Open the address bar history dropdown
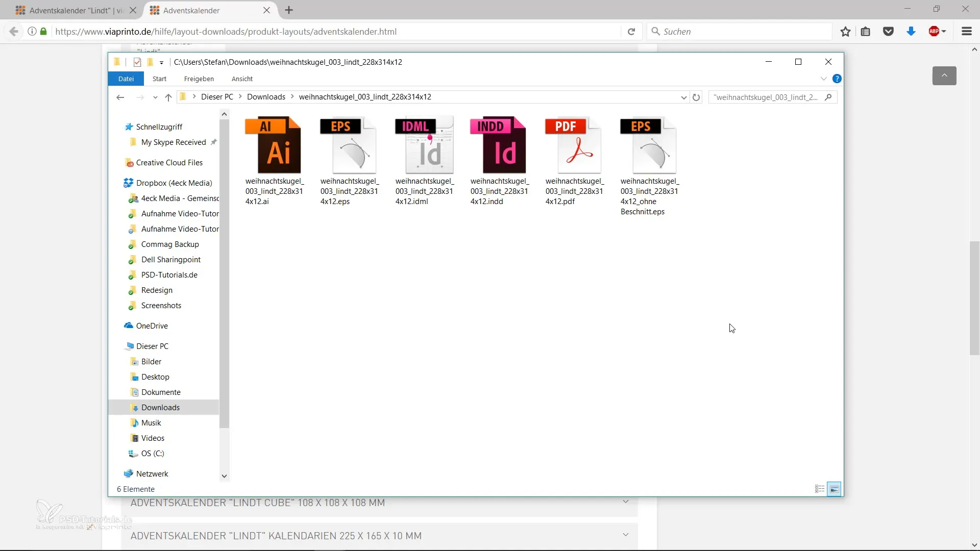 tap(684, 97)
